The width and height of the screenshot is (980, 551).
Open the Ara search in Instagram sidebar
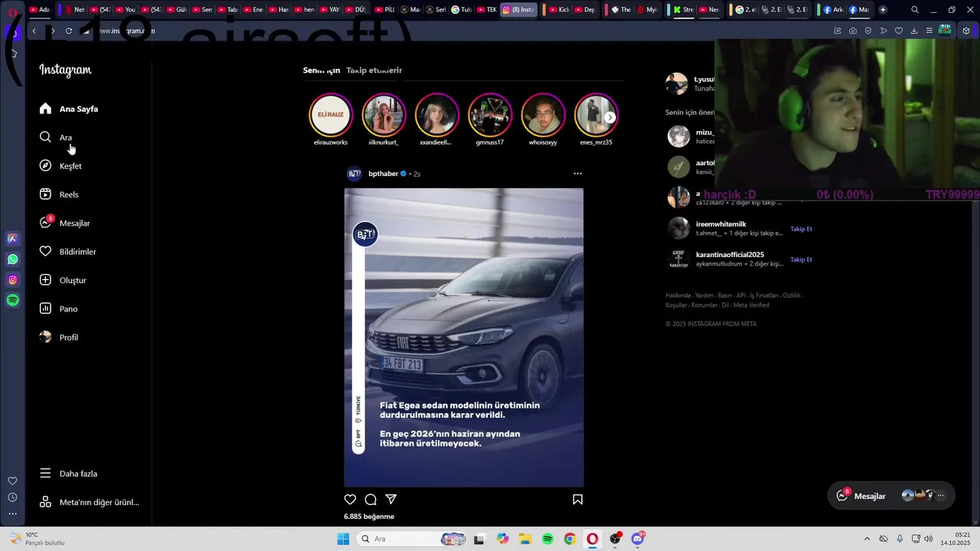[55, 138]
